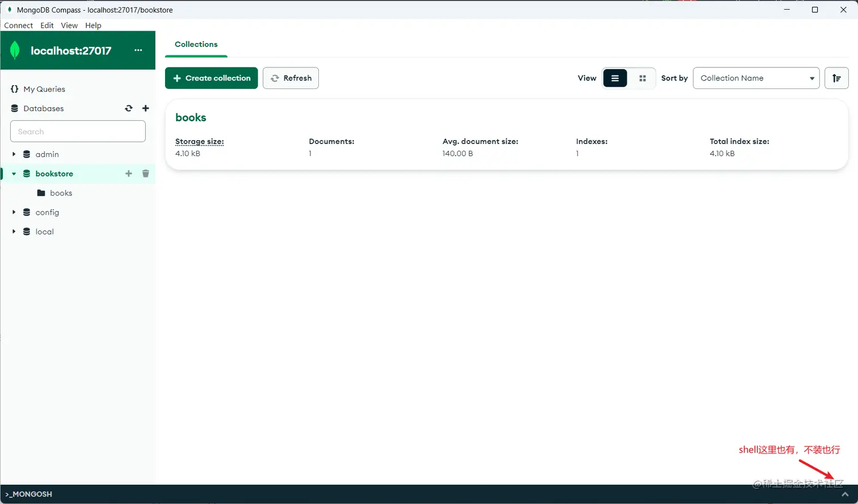Image resolution: width=858 pixels, height=504 pixels.
Task: Select the bookstore database
Action: 54,173
